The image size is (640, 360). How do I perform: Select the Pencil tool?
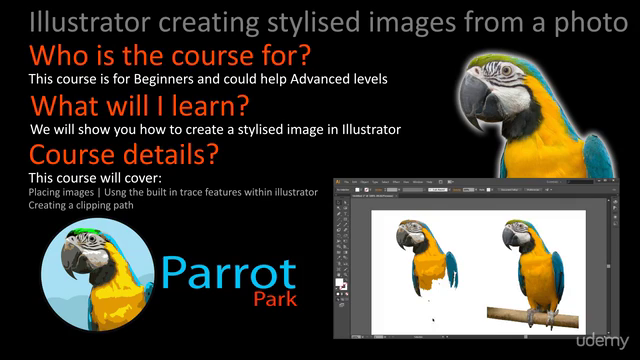click(x=346, y=225)
